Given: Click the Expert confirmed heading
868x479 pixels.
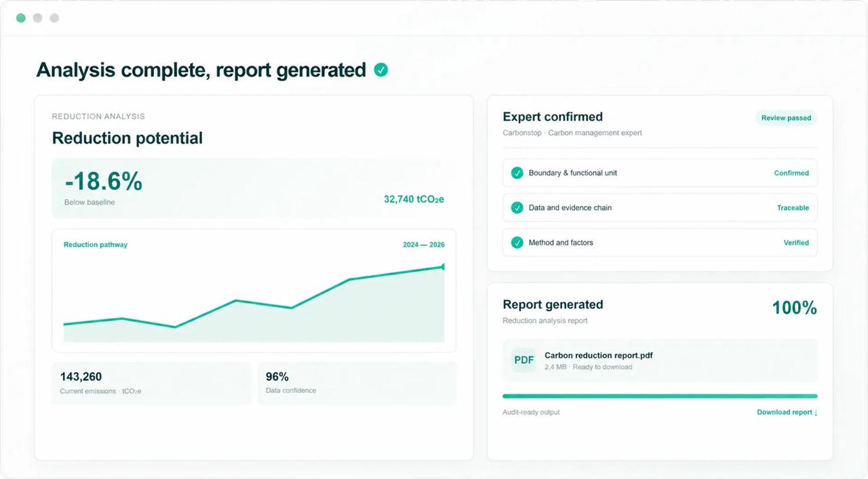Looking at the screenshot, I should pyautogui.click(x=553, y=117).
